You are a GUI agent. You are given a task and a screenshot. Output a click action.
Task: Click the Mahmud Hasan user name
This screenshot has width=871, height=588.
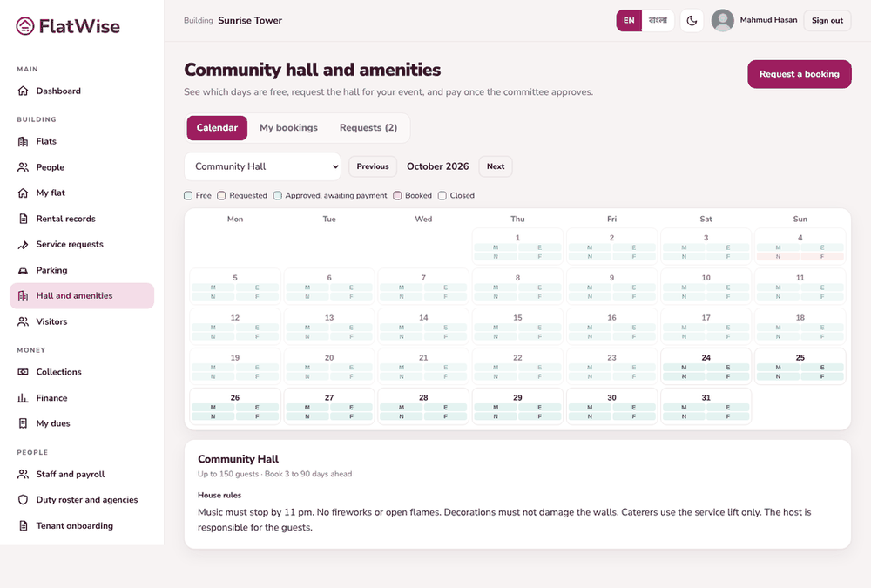coord(768,20)
